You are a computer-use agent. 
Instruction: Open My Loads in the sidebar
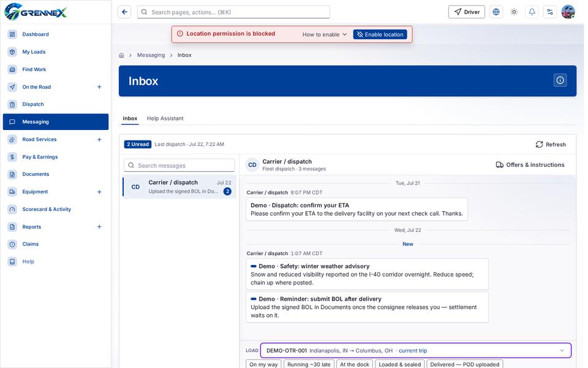pos(56,52)
